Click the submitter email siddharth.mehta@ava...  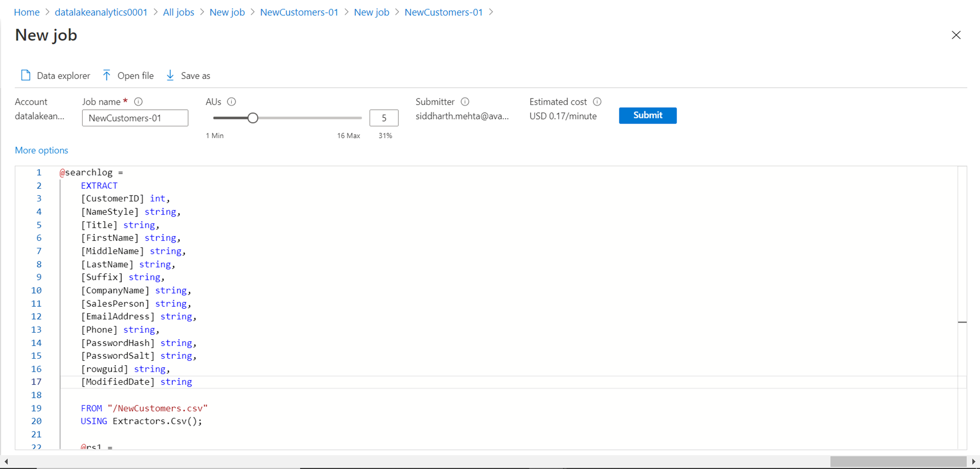462,116
